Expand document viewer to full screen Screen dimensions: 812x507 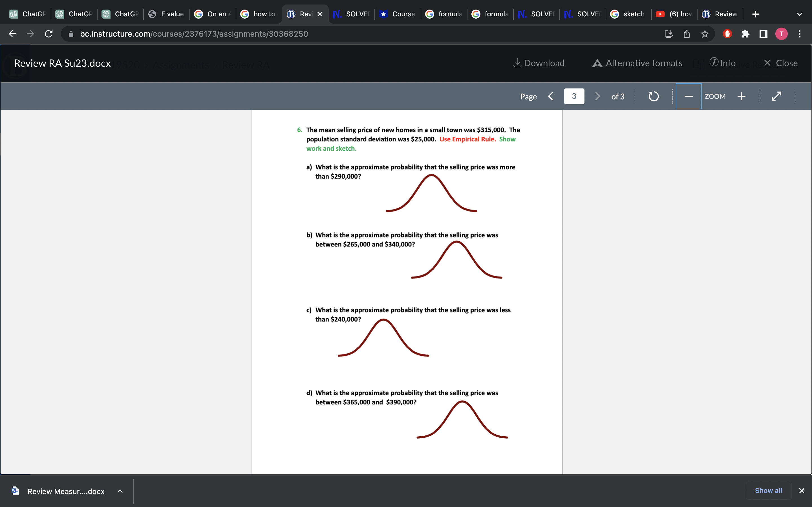pos(776,97)
